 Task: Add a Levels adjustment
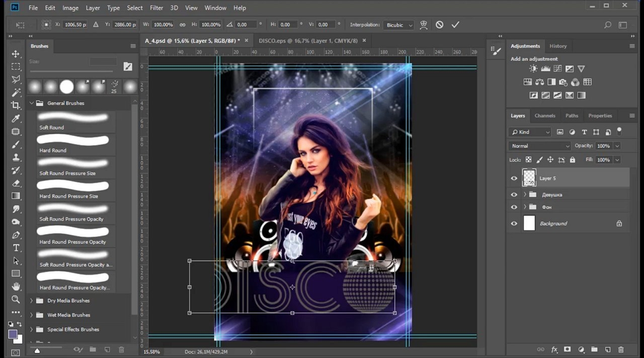point(545,69)
